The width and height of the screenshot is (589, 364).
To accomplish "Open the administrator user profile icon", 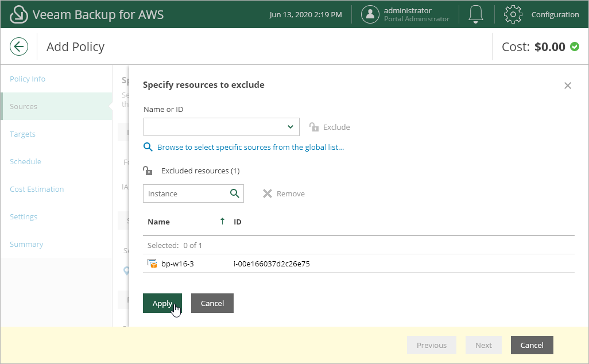I will point(370,14).
